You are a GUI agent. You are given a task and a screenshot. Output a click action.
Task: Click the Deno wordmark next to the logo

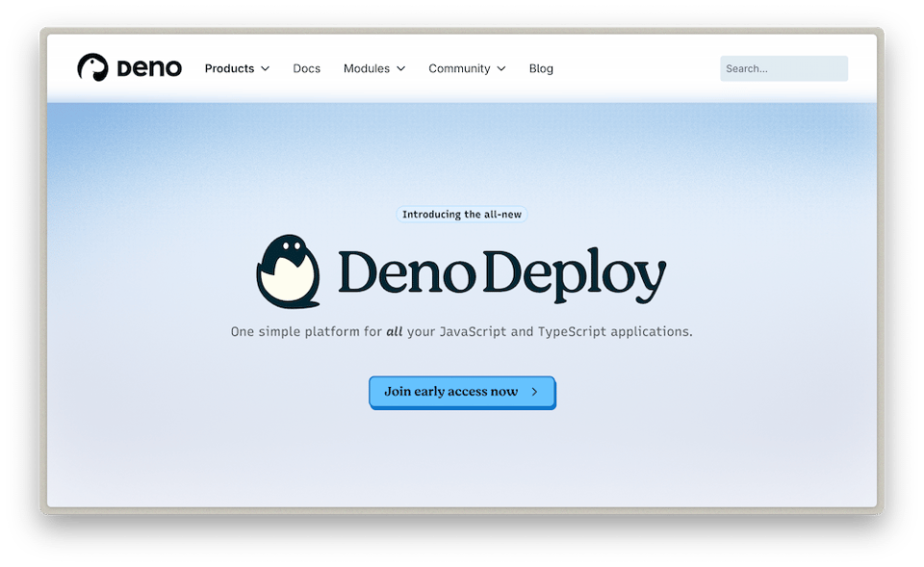click(x=150, y=67)
